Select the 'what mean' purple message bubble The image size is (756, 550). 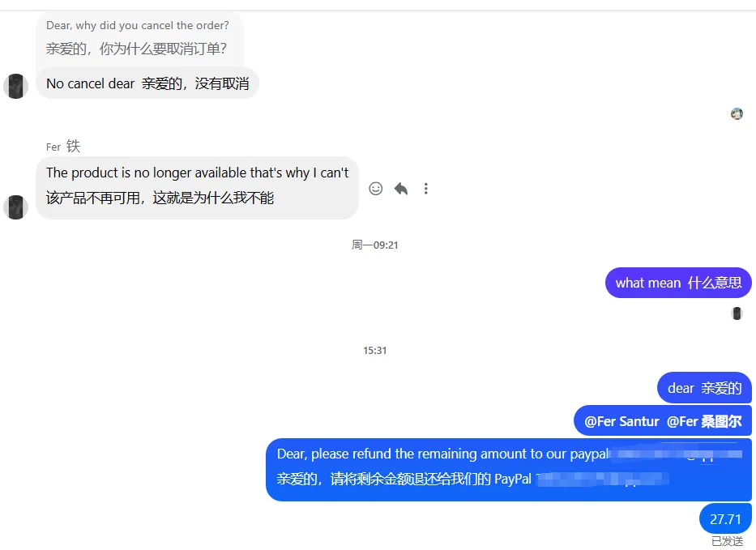coord(678,283)
